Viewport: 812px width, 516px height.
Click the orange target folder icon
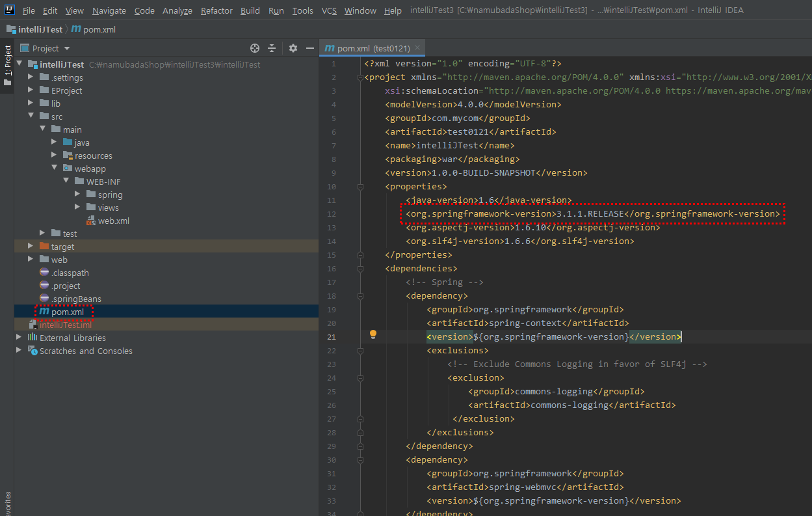[x=44, y=247]
